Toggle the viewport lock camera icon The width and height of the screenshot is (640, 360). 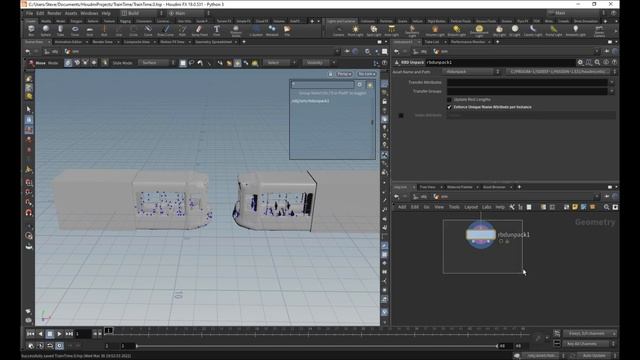(384, 101)
